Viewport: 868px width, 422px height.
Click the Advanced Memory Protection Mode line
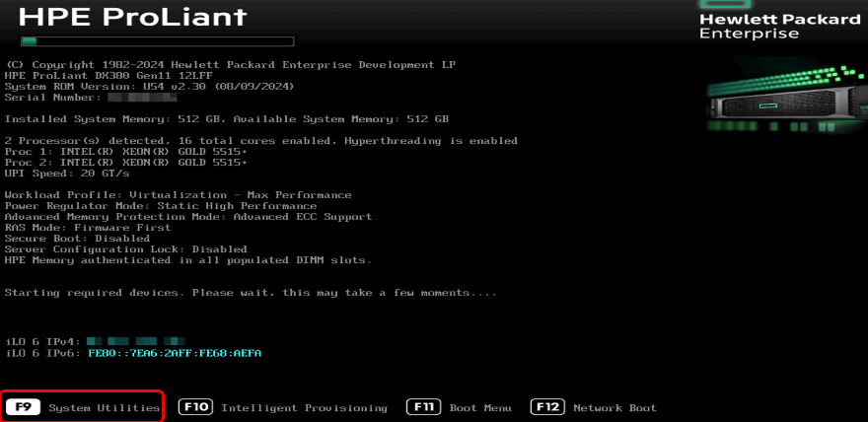[x=188, y=217]
